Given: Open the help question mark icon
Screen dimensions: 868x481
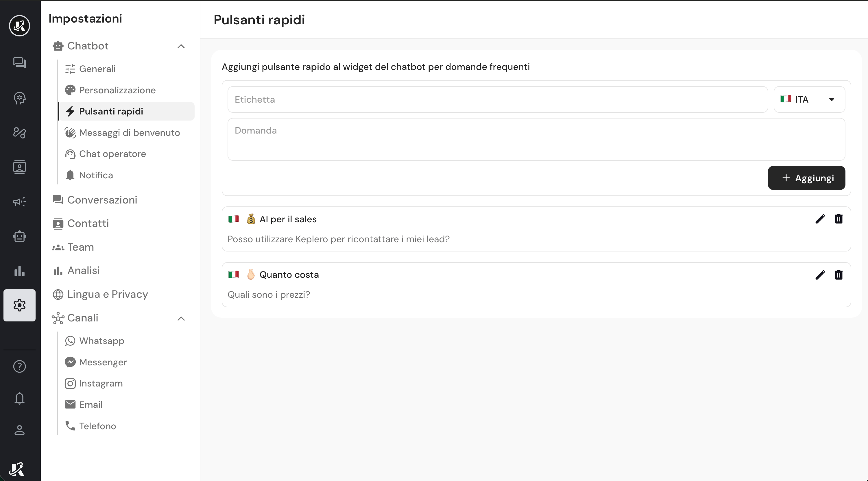Looking at the screenshot, I should point(20,366).
